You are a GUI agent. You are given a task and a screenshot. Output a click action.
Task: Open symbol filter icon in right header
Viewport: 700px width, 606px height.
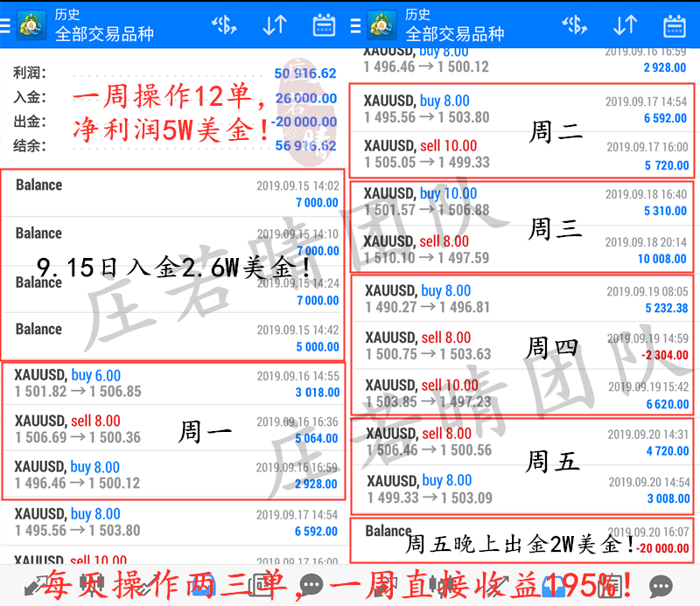pos(575,25)
